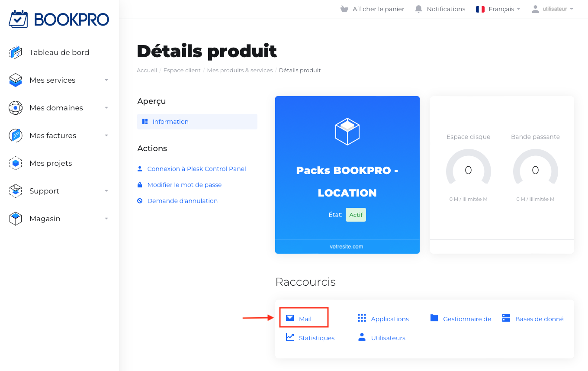Click the Utilisateurs person icon
The height and width of the screenshot is (371, 588).
(362, 337)
